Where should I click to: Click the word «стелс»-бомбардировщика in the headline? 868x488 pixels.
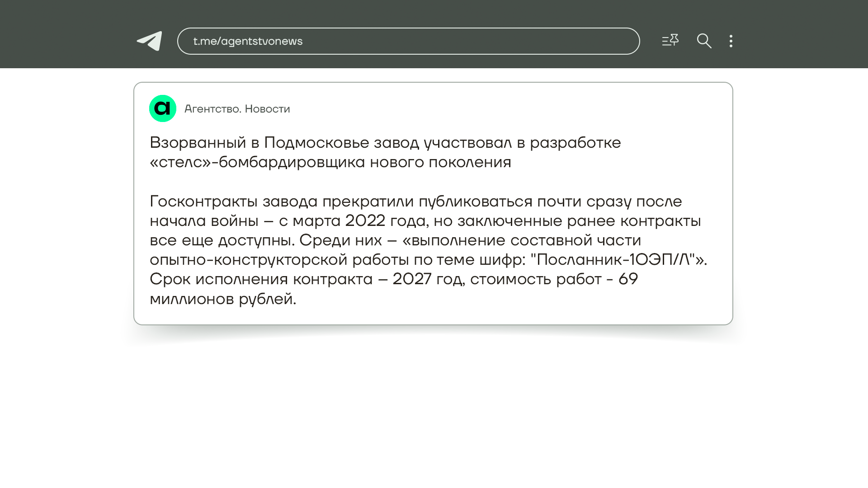(x=257, y=162)
